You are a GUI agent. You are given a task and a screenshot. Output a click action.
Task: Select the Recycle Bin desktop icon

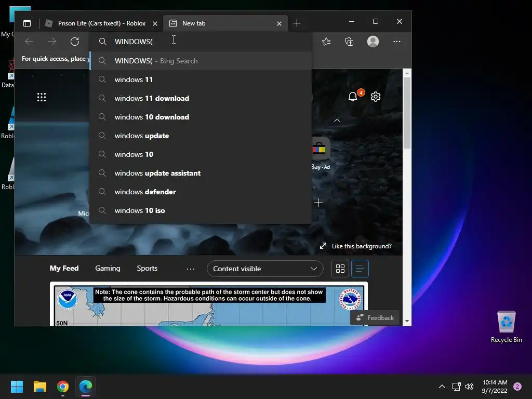(x=507, y=327)
